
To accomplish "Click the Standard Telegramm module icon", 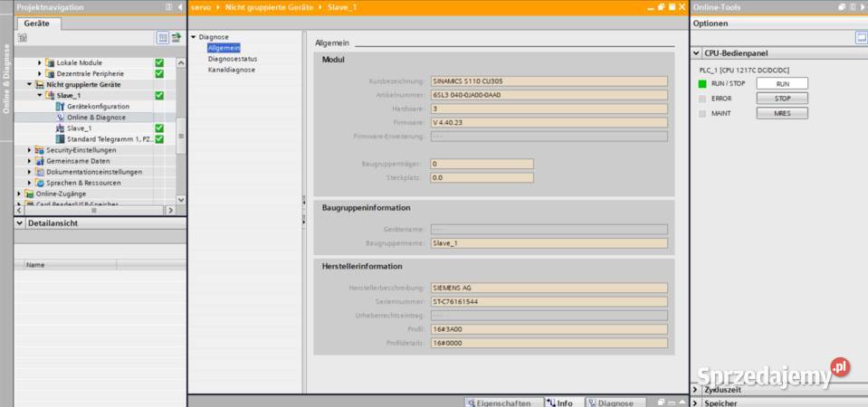I will (x=61, y=138).
